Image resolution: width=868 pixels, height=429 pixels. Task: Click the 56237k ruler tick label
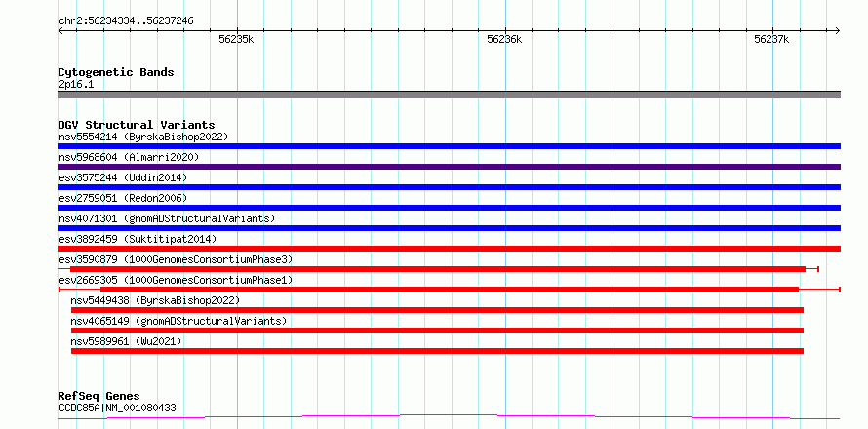pos(771,39)
